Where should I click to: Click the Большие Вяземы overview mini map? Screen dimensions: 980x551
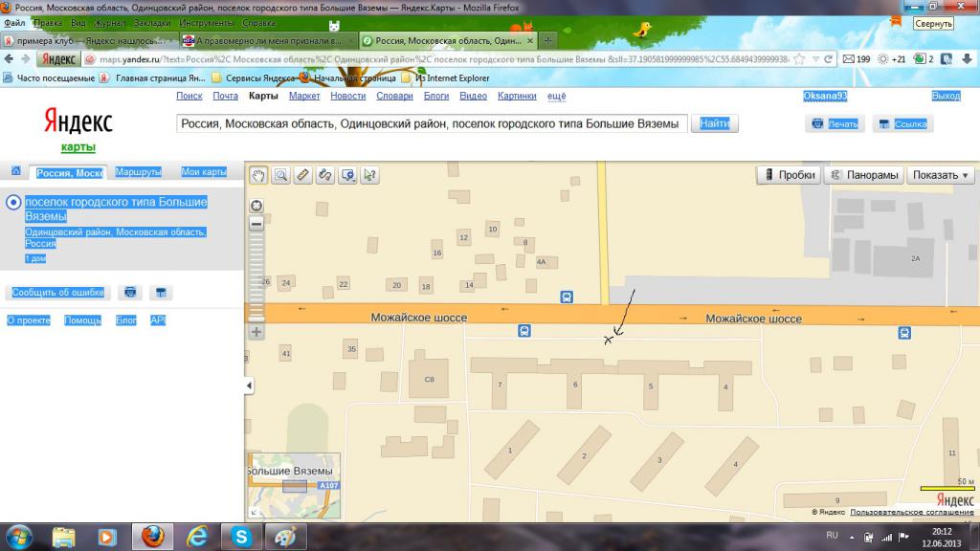click(294, 487)
